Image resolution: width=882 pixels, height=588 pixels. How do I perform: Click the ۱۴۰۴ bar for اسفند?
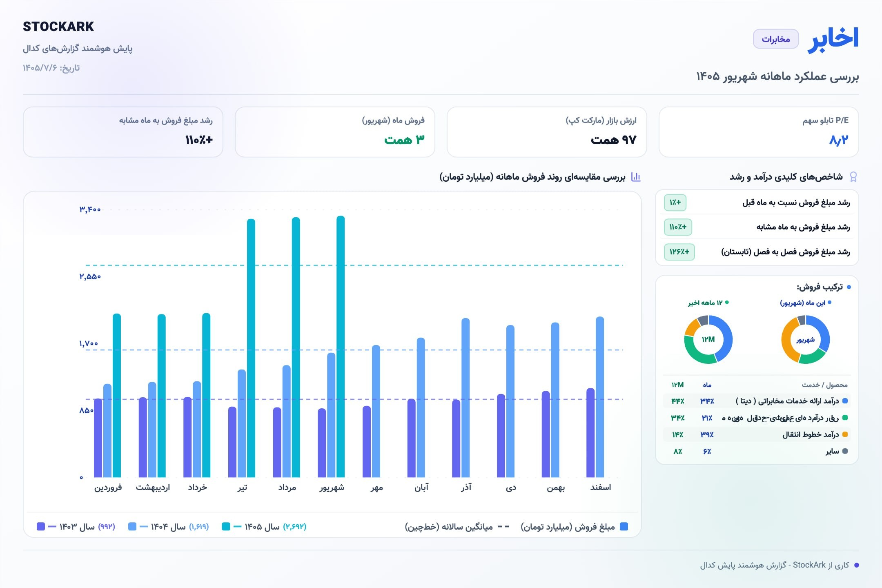click(x=600, y=397)
